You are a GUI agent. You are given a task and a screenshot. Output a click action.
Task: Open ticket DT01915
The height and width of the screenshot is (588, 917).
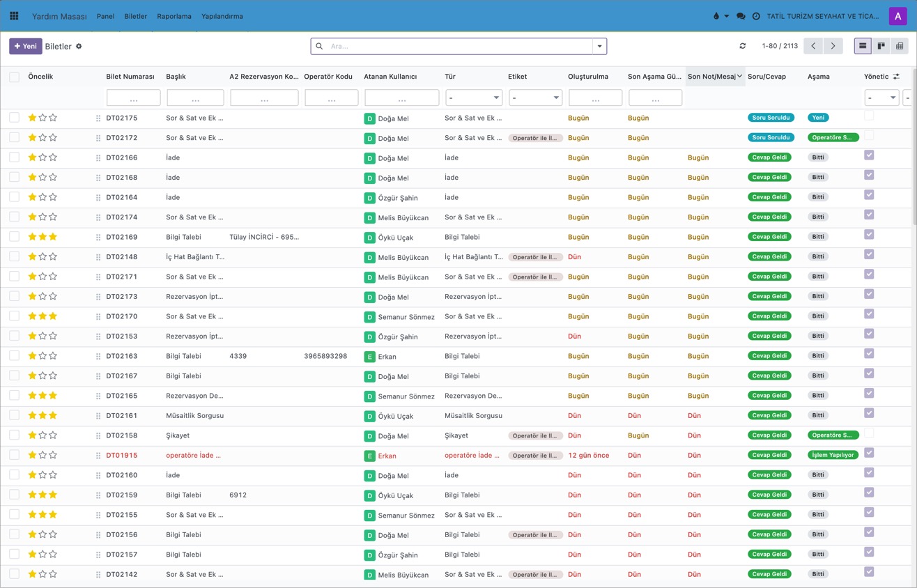pos(122,456)
